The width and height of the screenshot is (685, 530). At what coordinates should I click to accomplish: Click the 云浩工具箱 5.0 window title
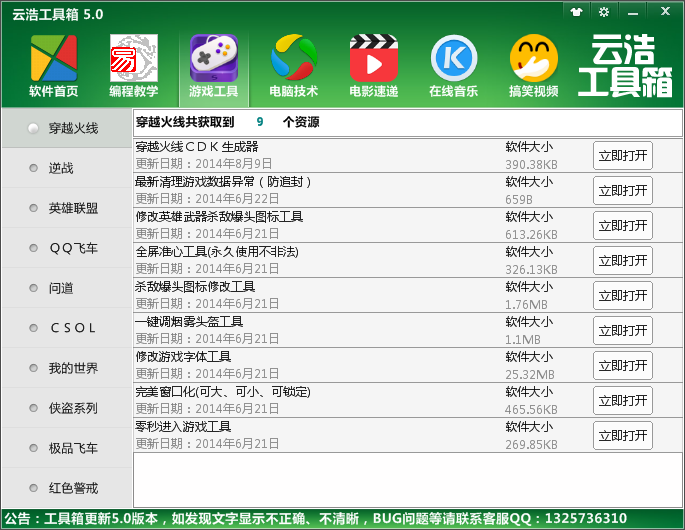(57, 14)
